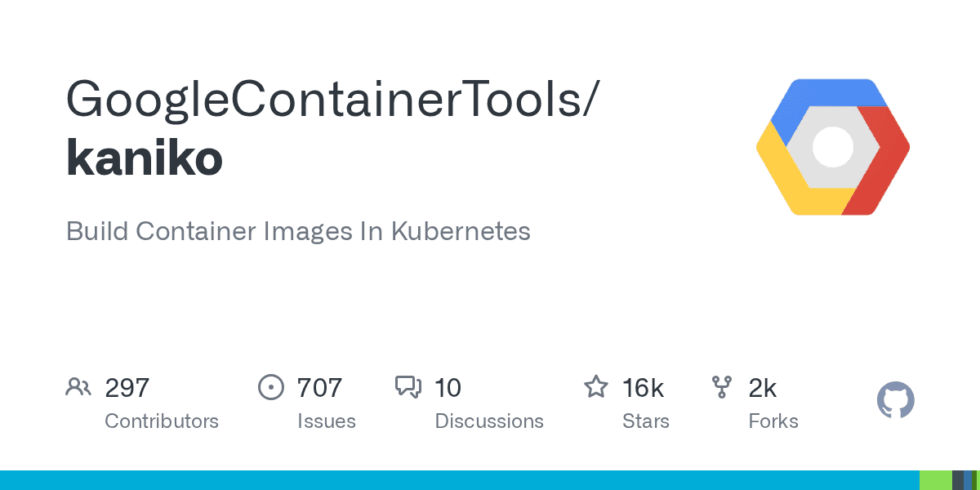The image size is (980, 490).
Task: Open the Stars label
Action: tap(645, 421)
